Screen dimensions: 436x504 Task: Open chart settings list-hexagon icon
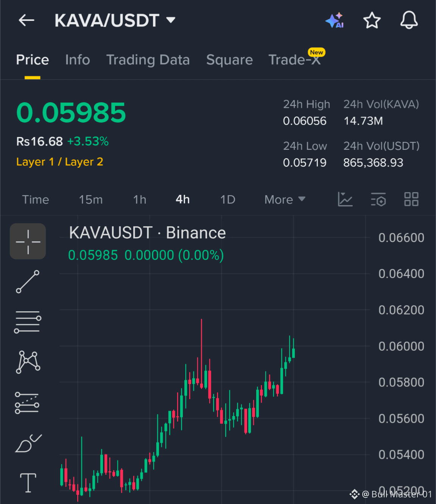[x=378, y=199]
